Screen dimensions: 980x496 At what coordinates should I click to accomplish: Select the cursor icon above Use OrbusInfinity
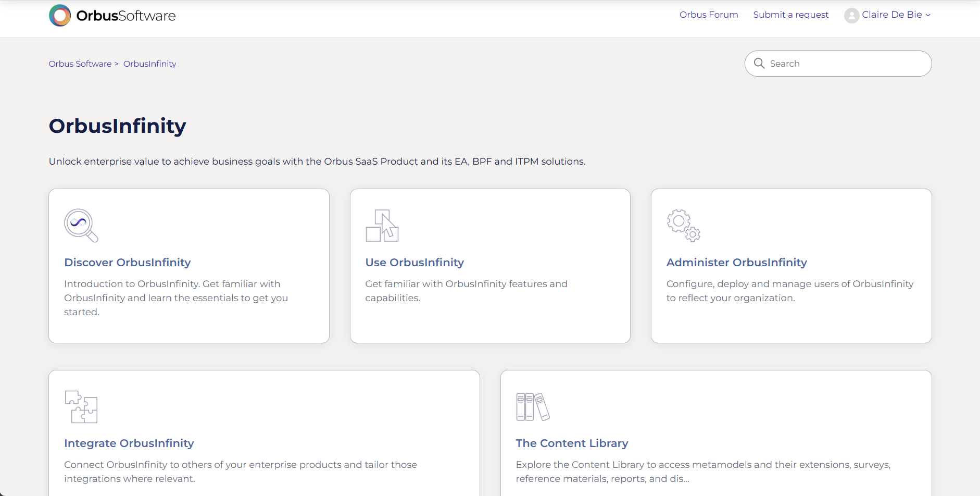tap(382, 225)
